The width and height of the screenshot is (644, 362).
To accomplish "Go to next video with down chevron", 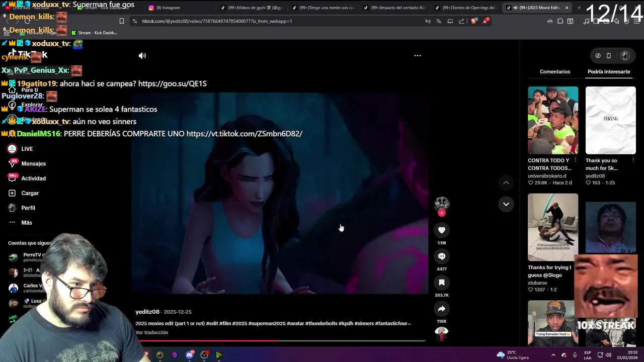I will (506, 204).
